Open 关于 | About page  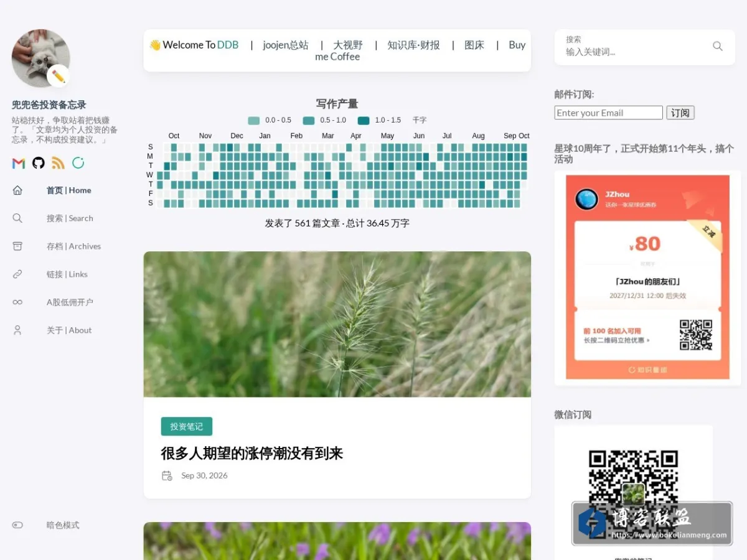click(69, 330)
